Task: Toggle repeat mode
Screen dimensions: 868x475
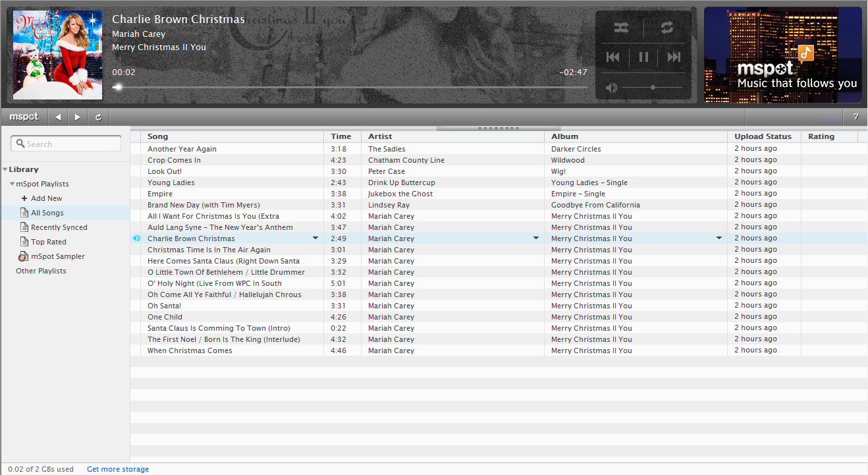Action: tap(667, 28)
